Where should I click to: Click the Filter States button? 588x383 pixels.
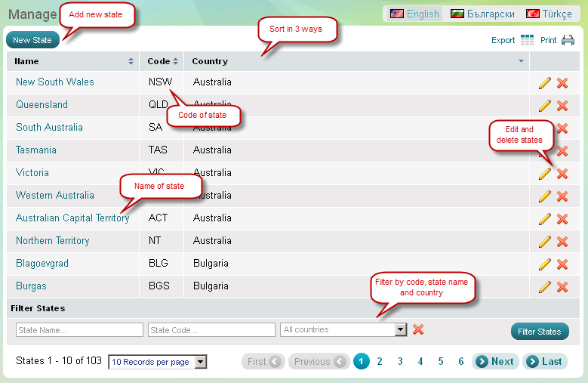[539, 332]
